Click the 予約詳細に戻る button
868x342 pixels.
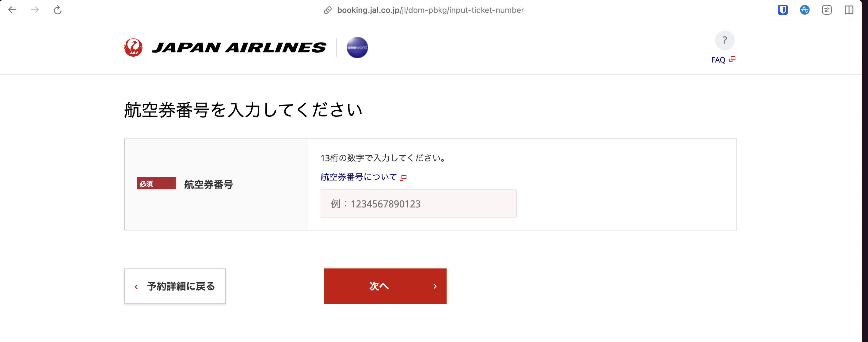(x=175, y=286)
